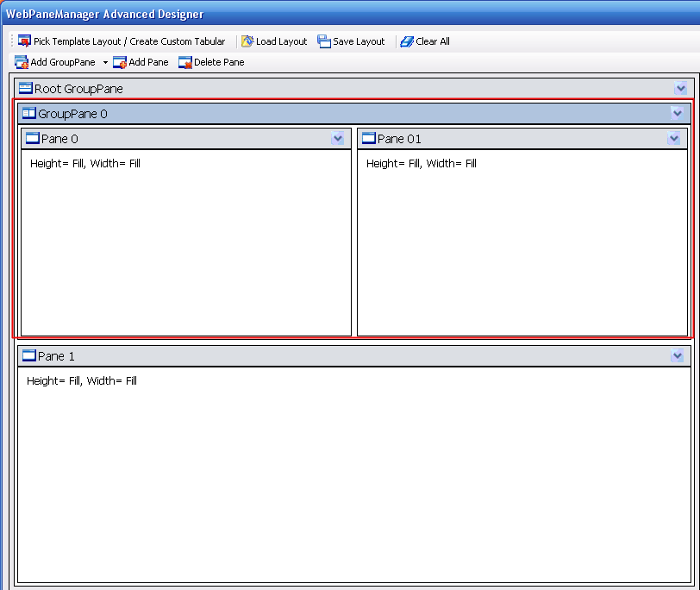This screenshot has width=700, height=590.
Task: Click the Delete Pane icon
Action: (185, 62)
